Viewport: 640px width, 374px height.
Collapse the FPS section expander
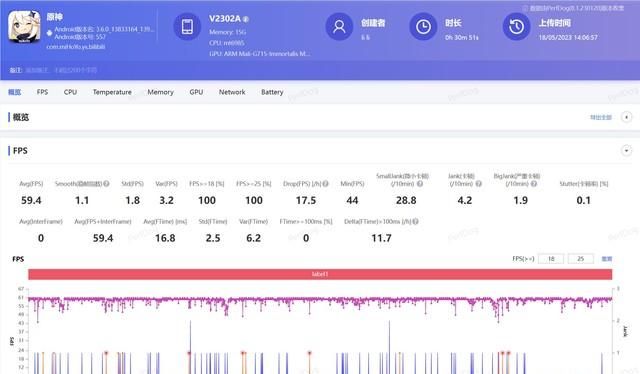(627, 150)
